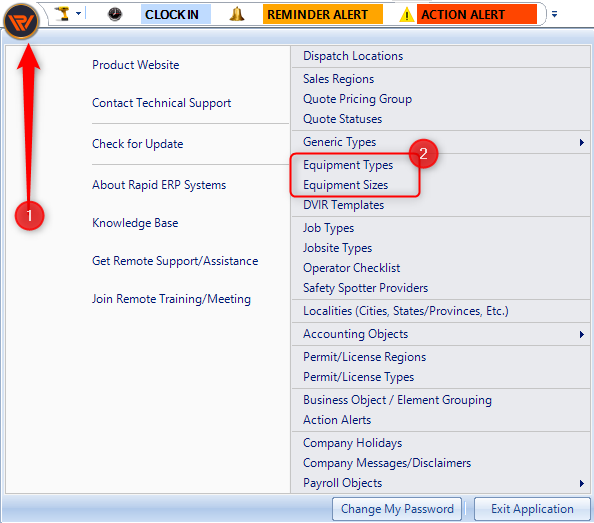Open Product Website link
This screenshot has height=523, width=594.
pyautogui.click(x=136, y=65)
